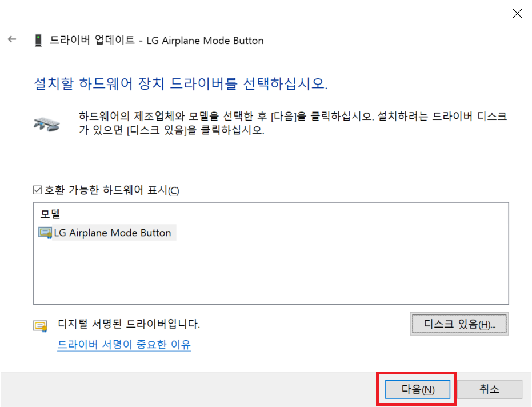Open the 디스크 있음(H)... button

point(459,324)
